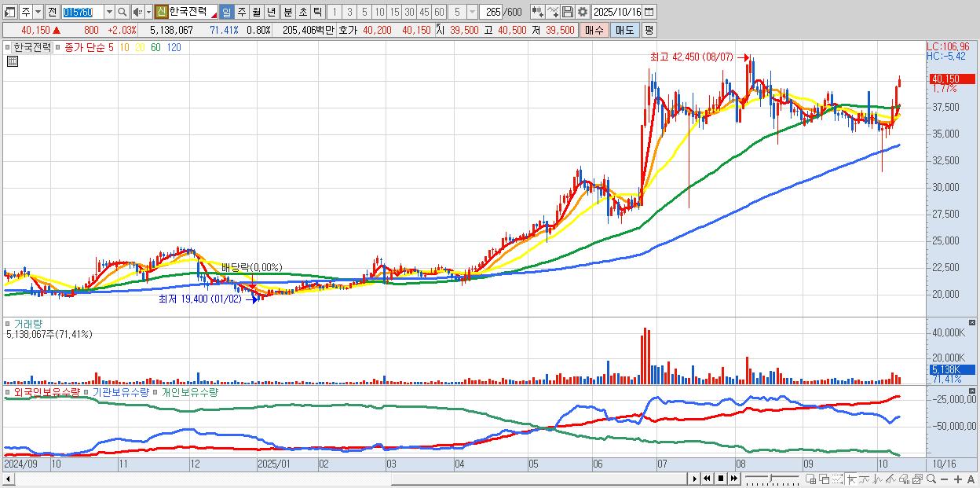Screen dimensions: 980x488
Task: Open the 주 market type dropdown arrow
Action: 38,12
